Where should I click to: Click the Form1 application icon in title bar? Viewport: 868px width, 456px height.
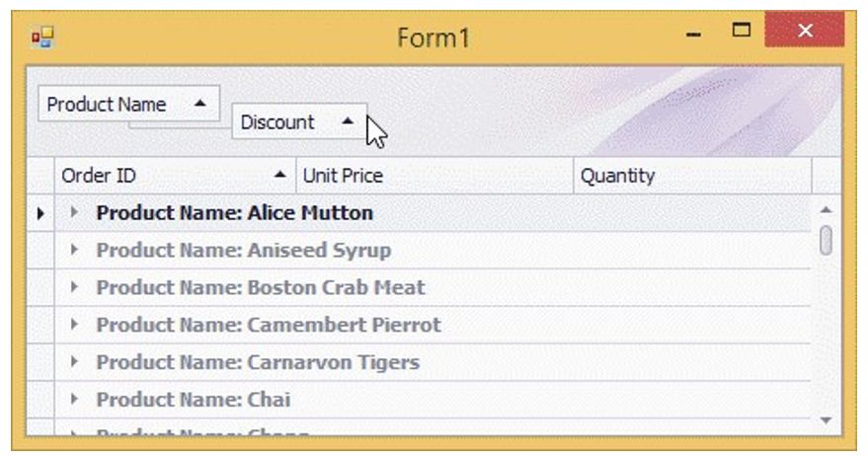click(42, 38)
